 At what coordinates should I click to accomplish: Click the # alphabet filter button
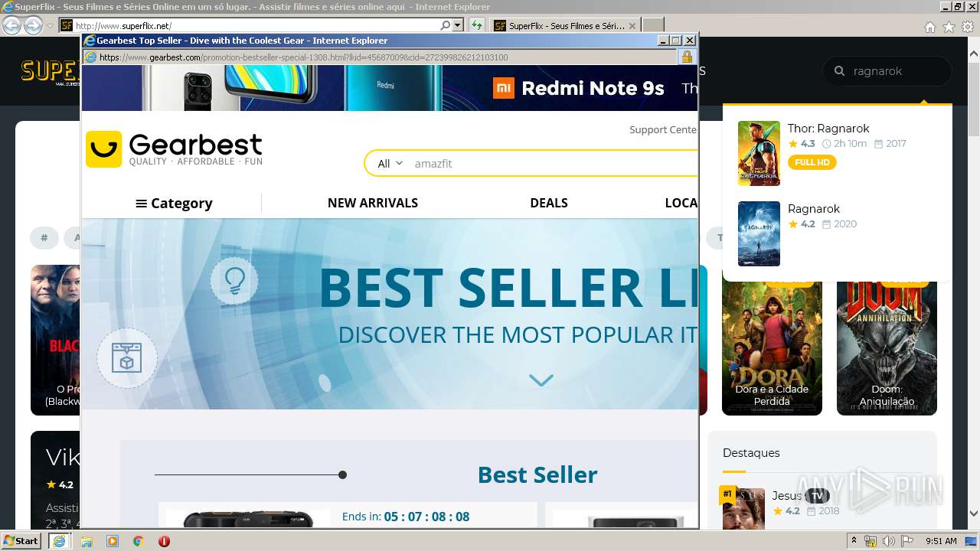click(44, 238)
